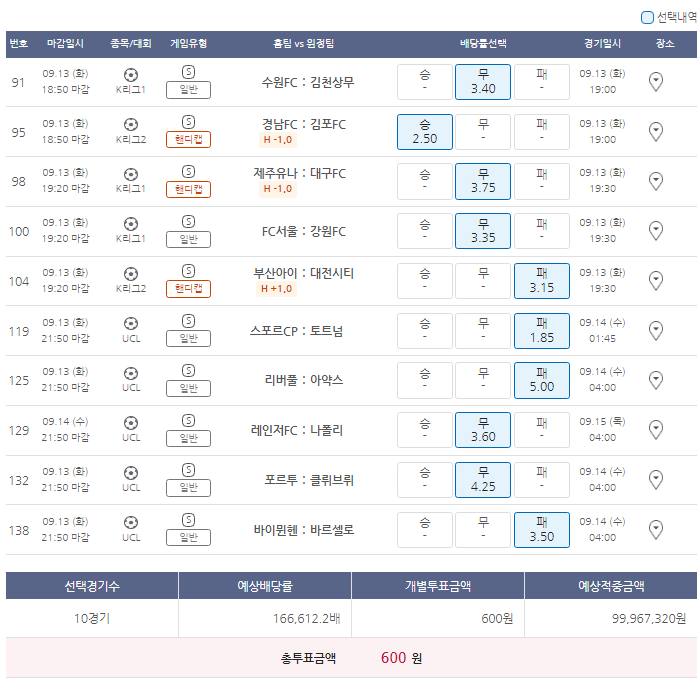Viewport: 700px width, 682px height.
Task: Pick draw option for 리버풀 : 아약스
Action: 483,380
